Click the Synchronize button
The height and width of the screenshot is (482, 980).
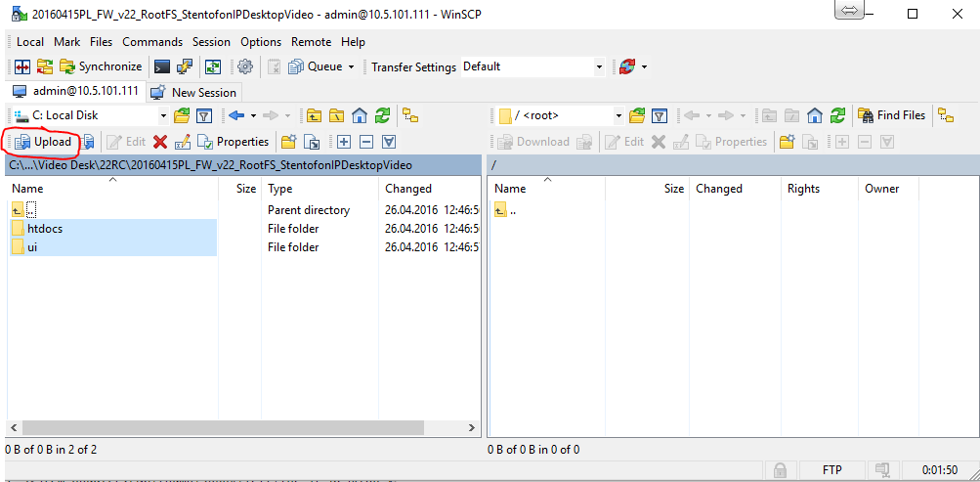point(101,66)
